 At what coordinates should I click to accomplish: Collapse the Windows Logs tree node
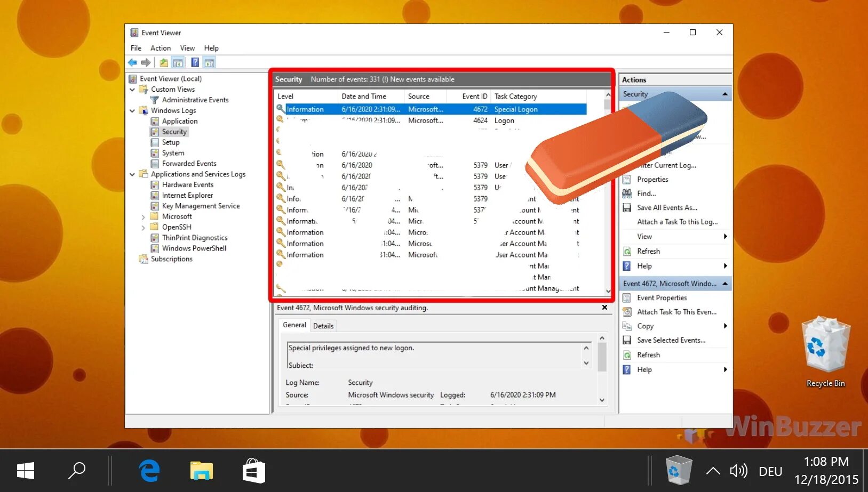pos(132,111)
